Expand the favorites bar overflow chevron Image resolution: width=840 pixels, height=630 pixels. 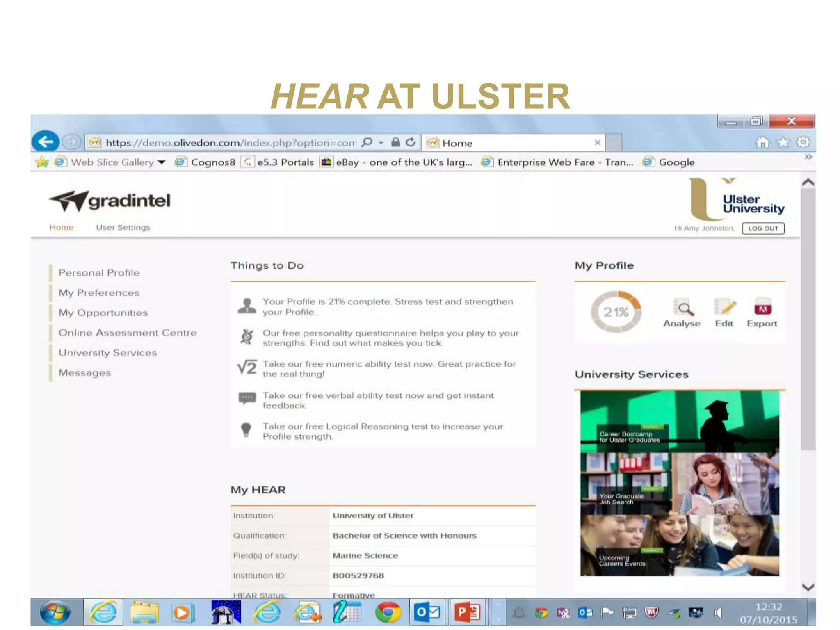tap(808, 157)
